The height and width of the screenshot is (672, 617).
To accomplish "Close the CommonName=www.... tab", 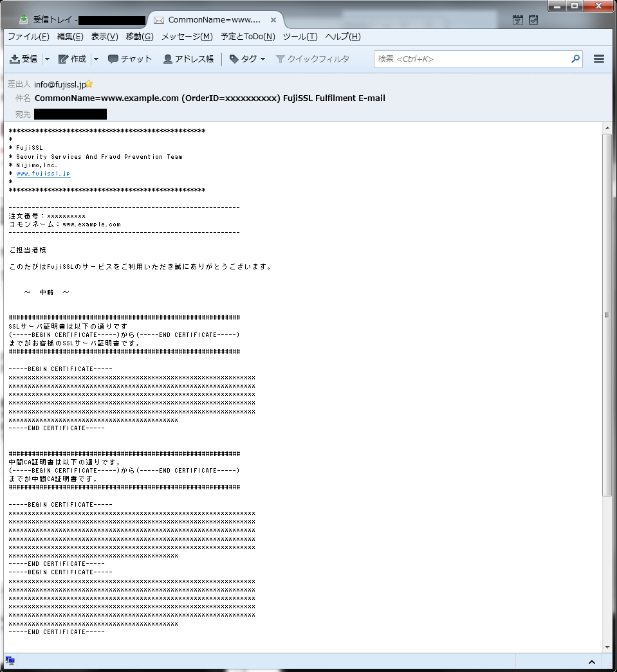I will tap(273, 20).
